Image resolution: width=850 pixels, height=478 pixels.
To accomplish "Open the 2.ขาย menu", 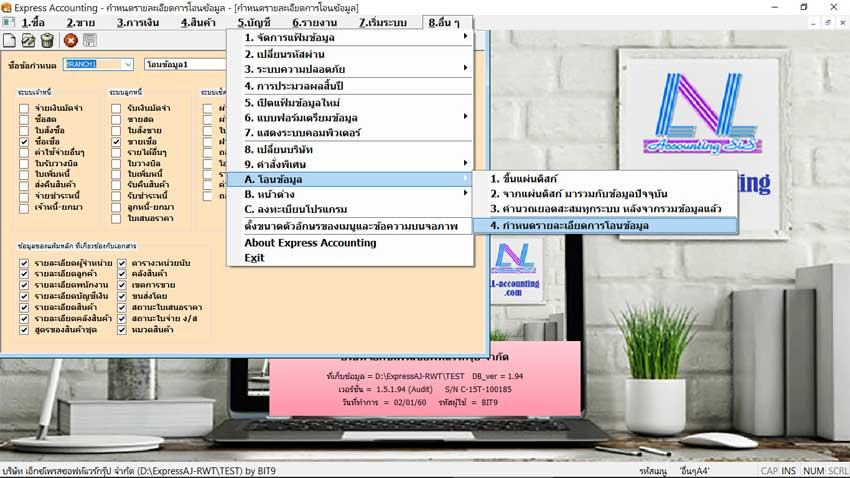I will (x=81, y=23).
